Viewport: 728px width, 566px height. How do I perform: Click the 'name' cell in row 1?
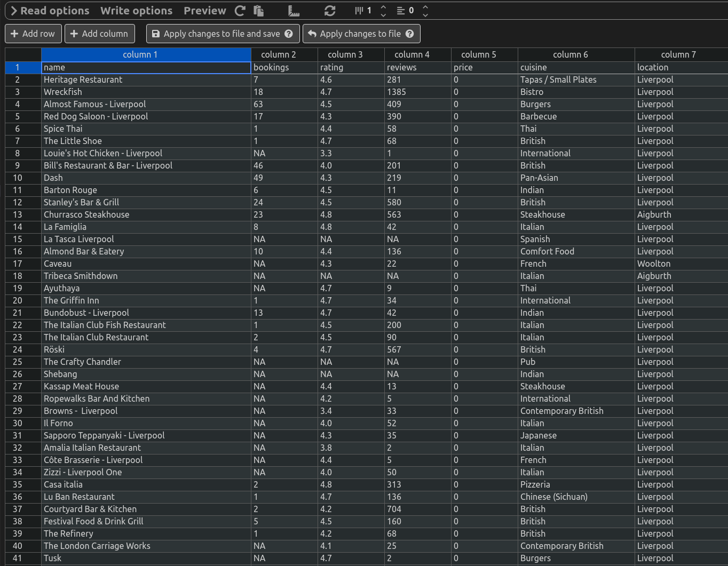(146, 67)
